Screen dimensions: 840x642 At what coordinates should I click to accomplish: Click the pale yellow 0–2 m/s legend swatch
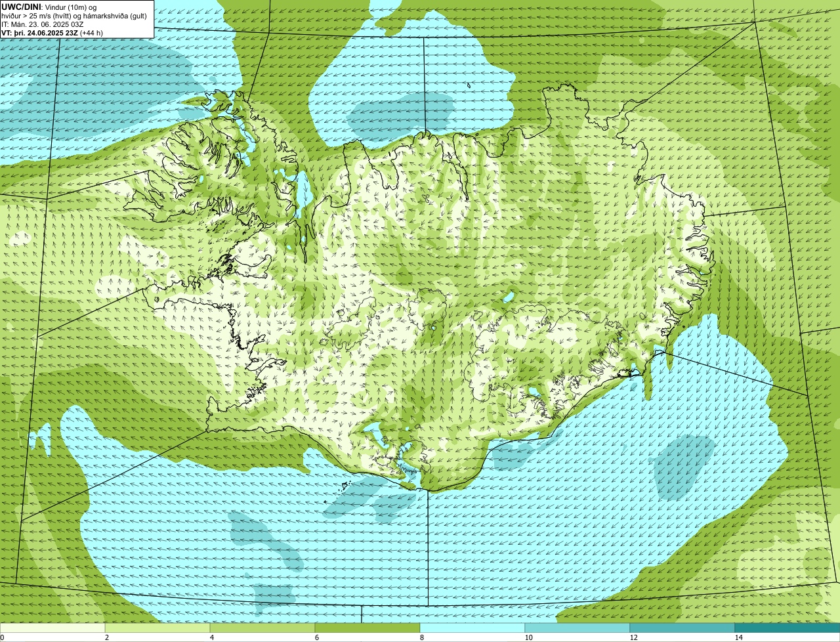52,628
